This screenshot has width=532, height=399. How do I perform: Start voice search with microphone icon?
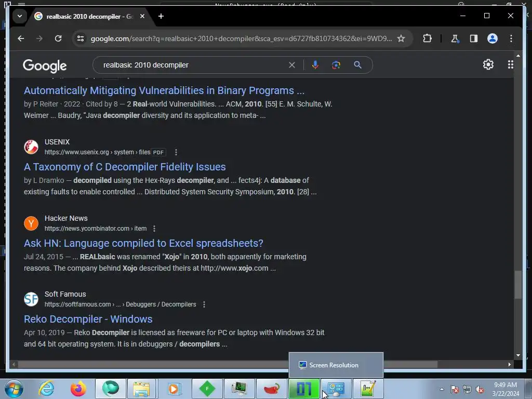315,65
